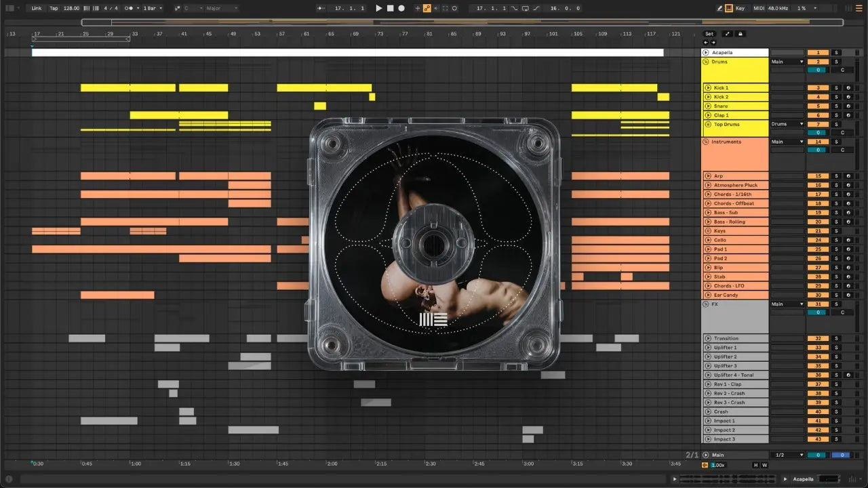Toggle track activator 5 for Snare
This screenshot has height=488, width=868.
[x=818, y=106]
